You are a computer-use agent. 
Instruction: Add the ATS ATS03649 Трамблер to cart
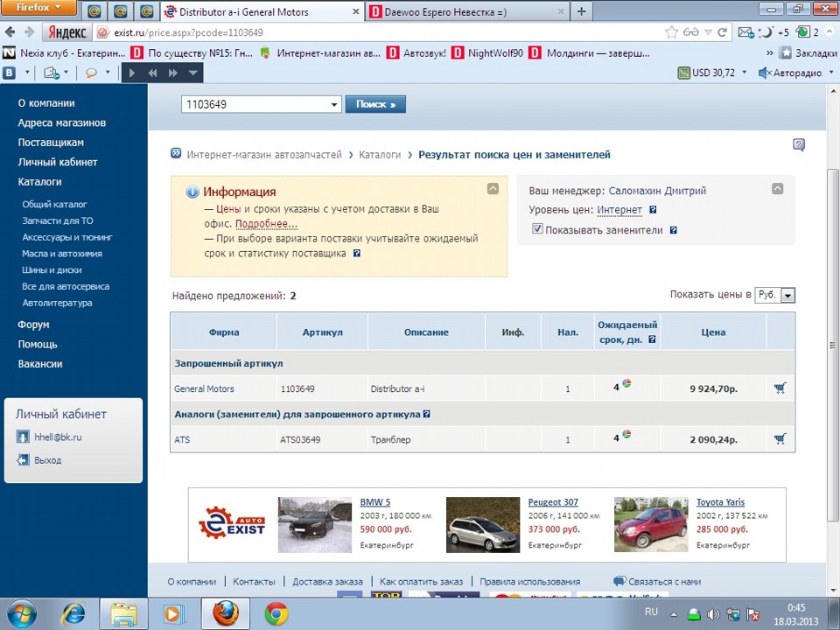click(x=780, y=439)
